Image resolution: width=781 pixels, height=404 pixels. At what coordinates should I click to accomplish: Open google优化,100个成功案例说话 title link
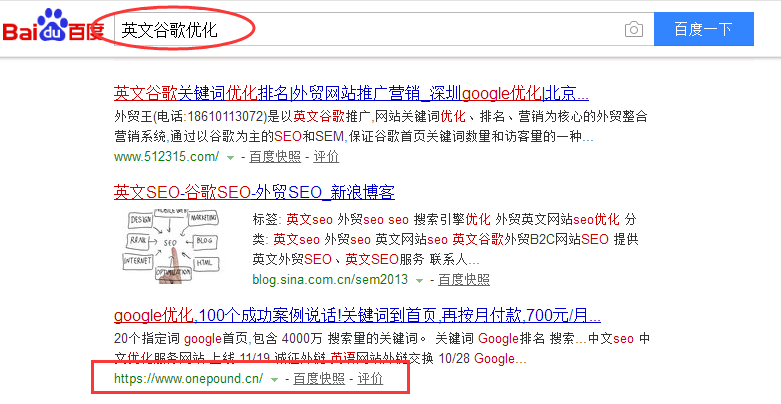click(x=357, y=315)
